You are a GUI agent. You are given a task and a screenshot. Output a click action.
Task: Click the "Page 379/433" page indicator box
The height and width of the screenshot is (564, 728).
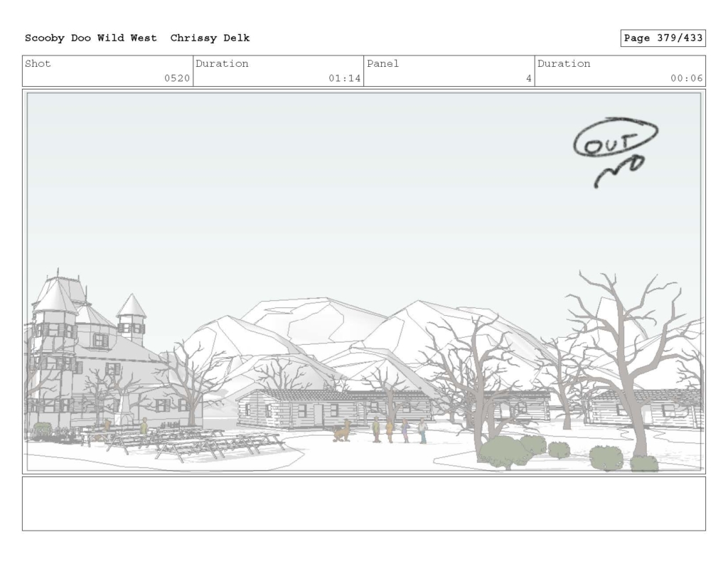tap(663, 38)
